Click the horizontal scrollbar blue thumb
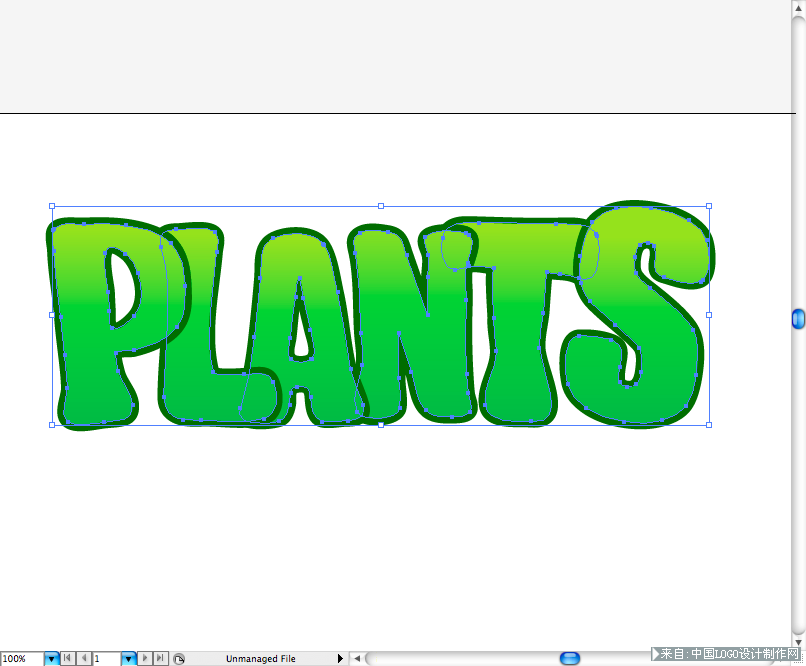Viewport: 806px width, 666px height. click(x=570, y=658)
